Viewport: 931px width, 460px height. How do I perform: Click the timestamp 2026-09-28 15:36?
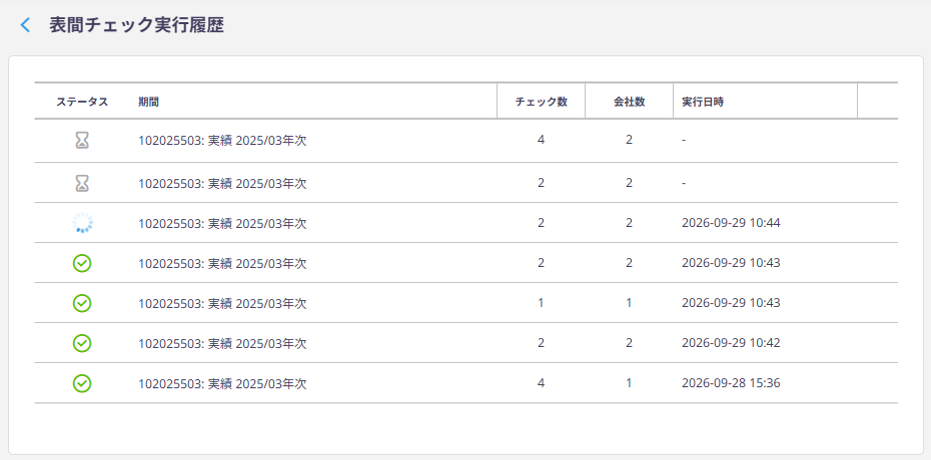point(731,383)
